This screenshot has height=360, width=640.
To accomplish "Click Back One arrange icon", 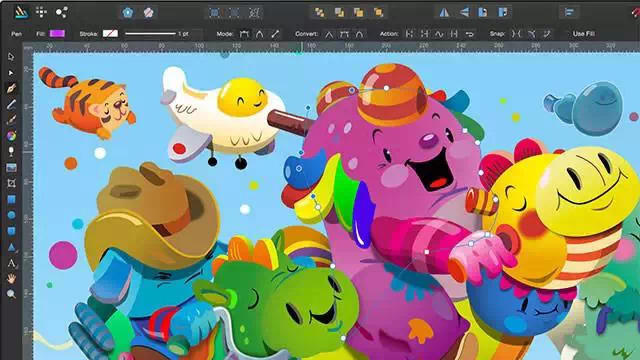I will pyautogui.click(x=339, y=13).
